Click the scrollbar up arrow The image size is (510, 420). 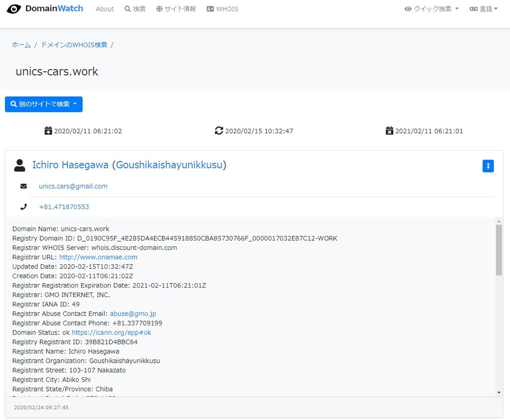[x=499, y=221]
